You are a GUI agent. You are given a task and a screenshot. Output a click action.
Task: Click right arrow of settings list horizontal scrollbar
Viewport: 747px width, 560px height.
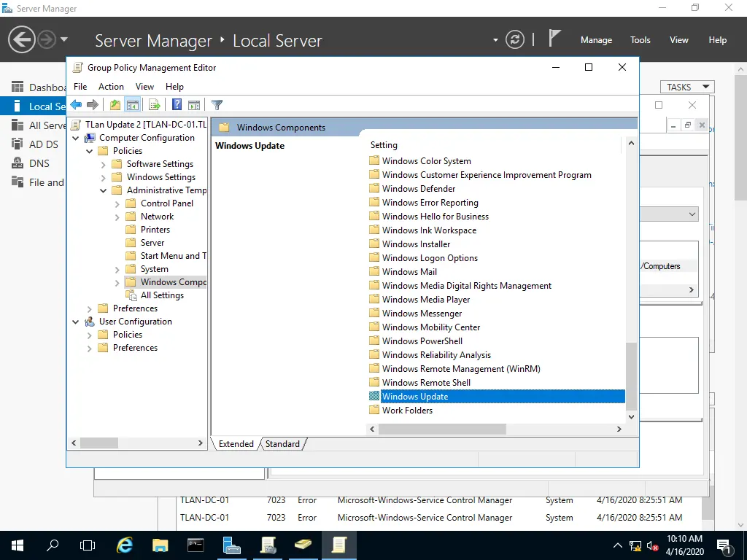tap(619, 429)
